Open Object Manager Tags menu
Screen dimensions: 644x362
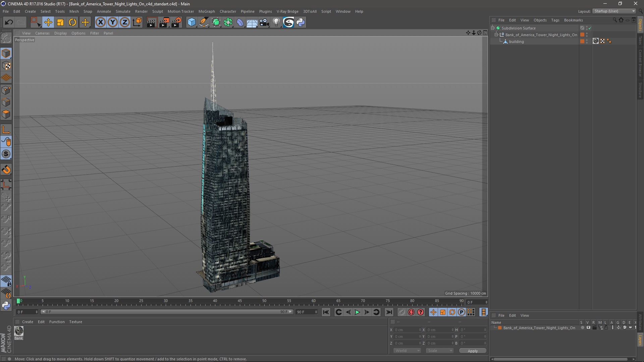555,20
